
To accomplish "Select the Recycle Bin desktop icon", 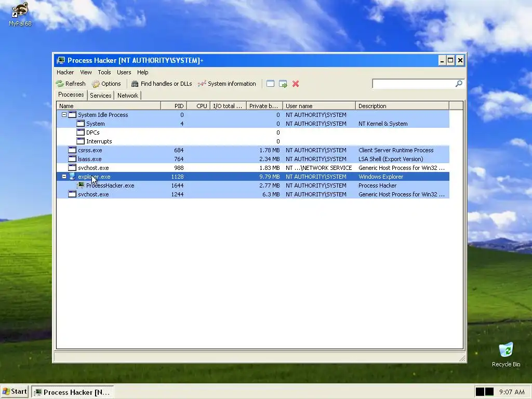I will pos(506,354).
